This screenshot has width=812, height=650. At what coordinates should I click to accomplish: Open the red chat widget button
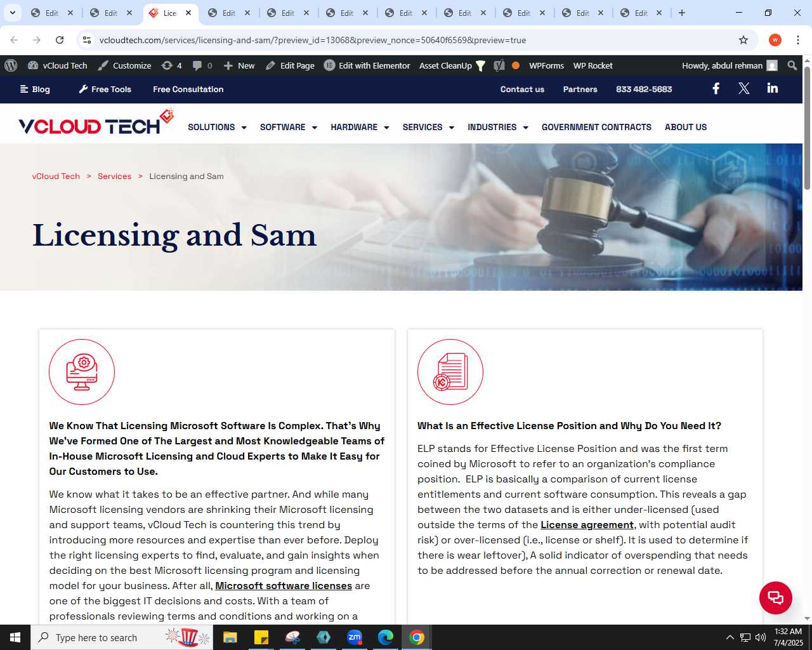(776, 598)
